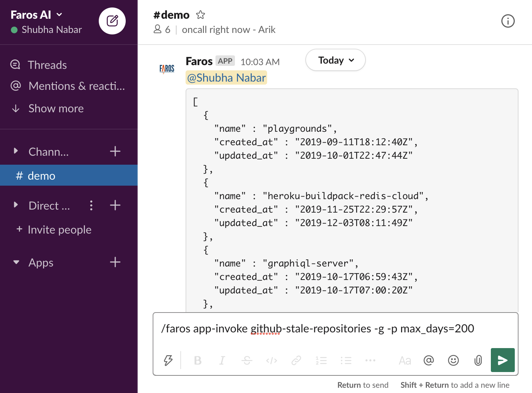Open more formatting options ellipsis
Image resolution: width=532 pixels, height=393 pixels.
point(370,360)
